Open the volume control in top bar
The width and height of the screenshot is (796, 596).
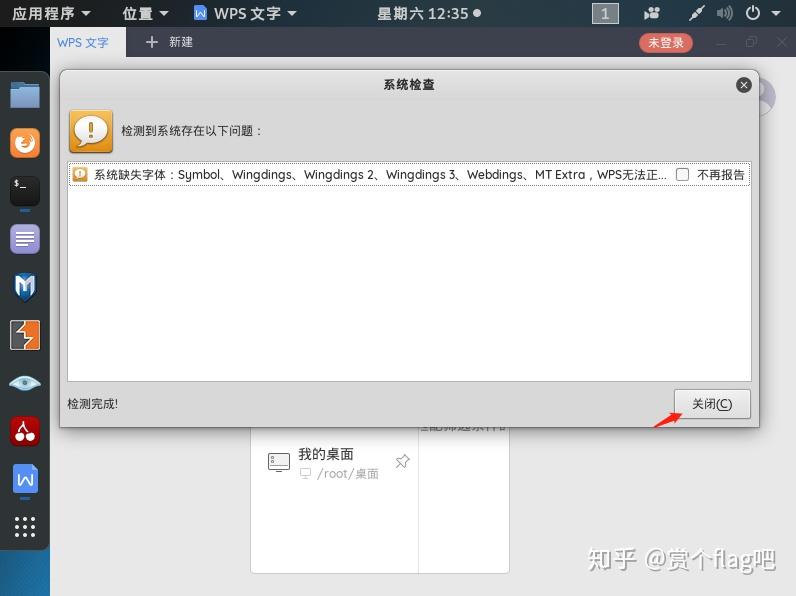pos(724,13)
